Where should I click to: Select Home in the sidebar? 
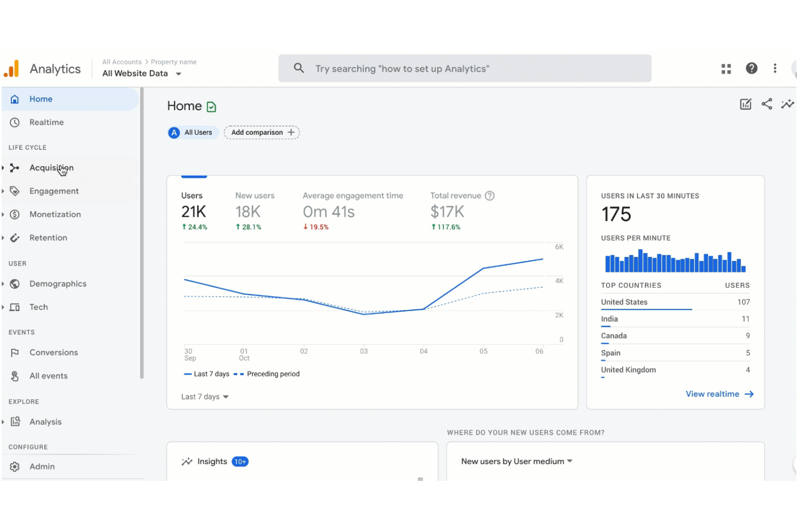pyautogui.click(x=70, y=99)
